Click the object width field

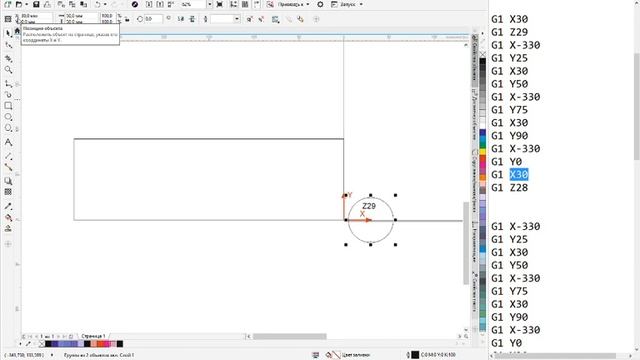click(82, 16)
